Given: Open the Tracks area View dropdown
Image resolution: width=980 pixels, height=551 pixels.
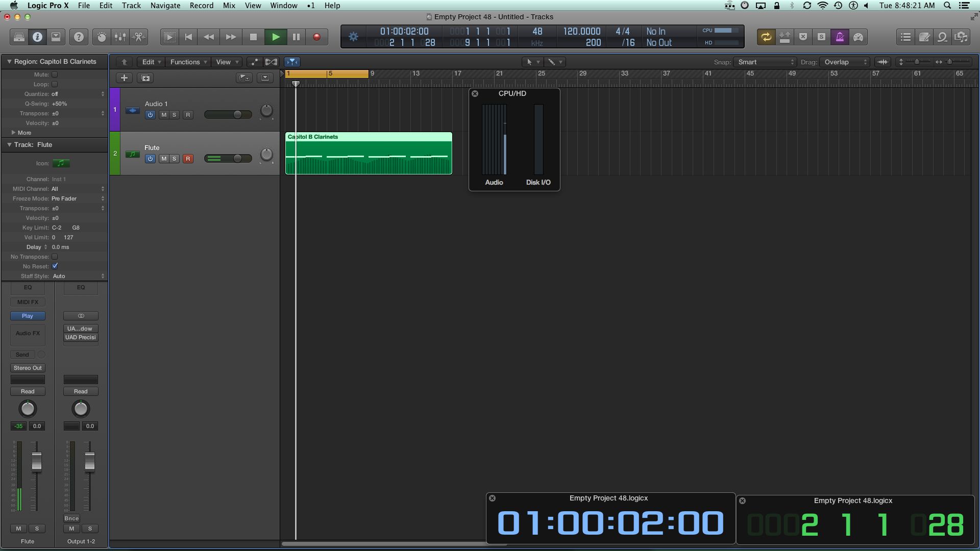Looking at the screenshot, I should coord(227,62).
